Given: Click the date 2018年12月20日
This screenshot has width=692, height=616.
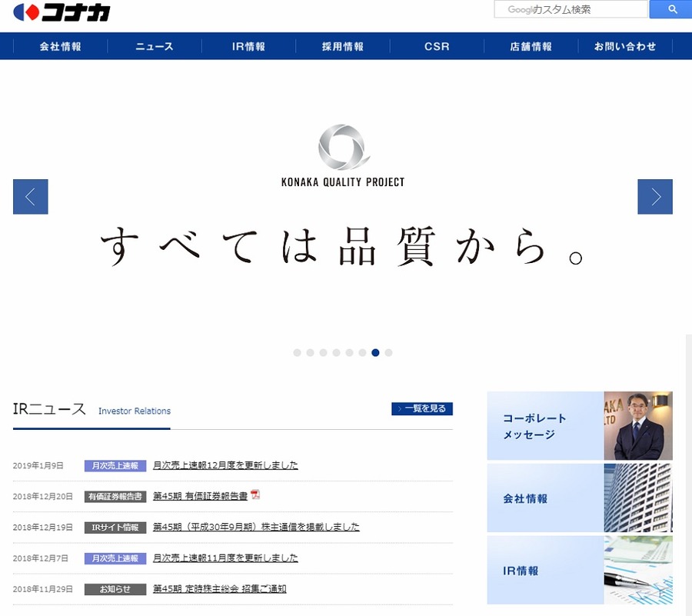Looking at the screenshot, I should [x=43, y=497].
